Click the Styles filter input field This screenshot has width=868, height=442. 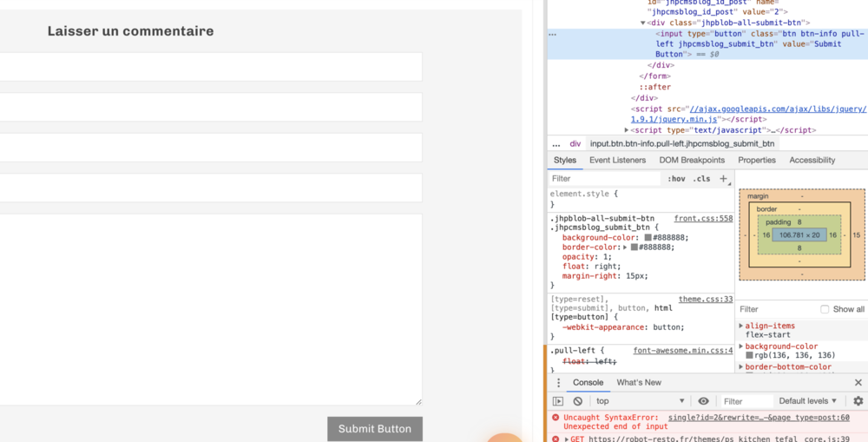click(x=604, y=178)
